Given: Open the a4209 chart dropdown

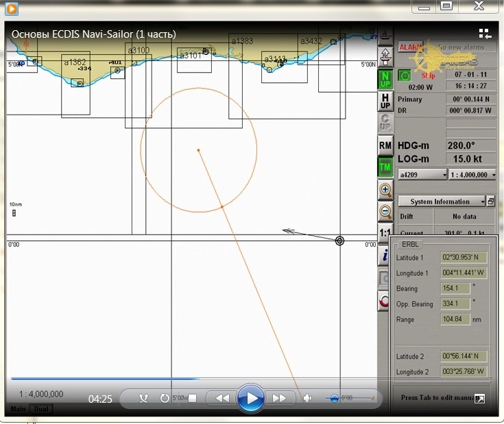Looking at the screenshot, I should 422,175.
